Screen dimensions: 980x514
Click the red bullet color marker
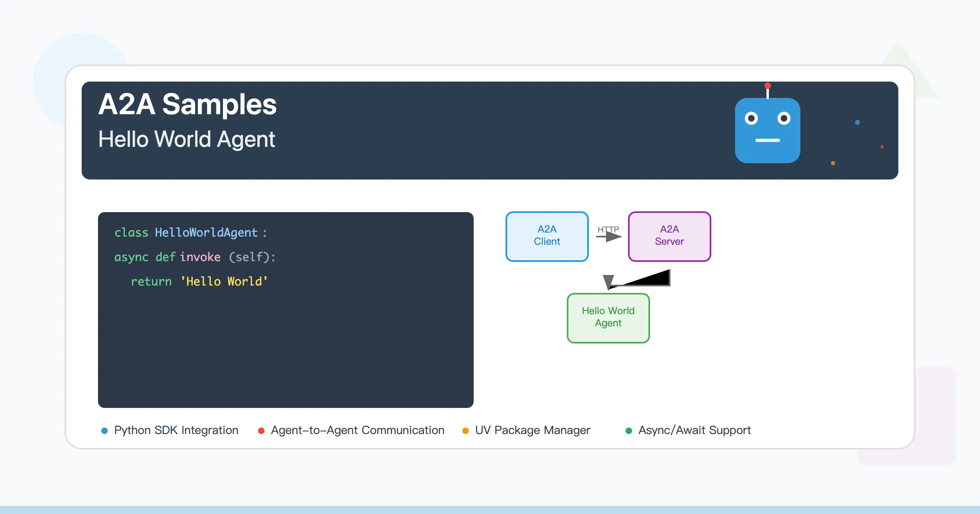[x=261, y=430]
